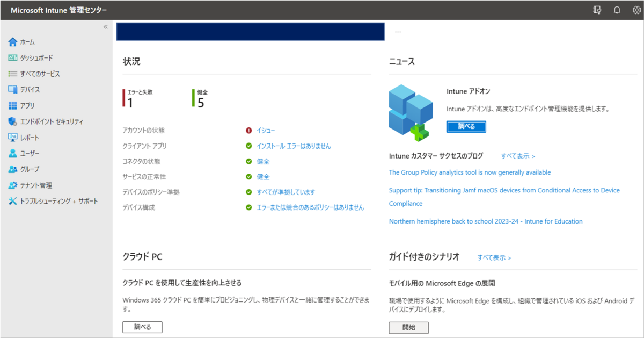The width and height of the screenshot is (644, 338).
Task: Click the red error icon beside イシュー
Action: click(x=249, y=131)
